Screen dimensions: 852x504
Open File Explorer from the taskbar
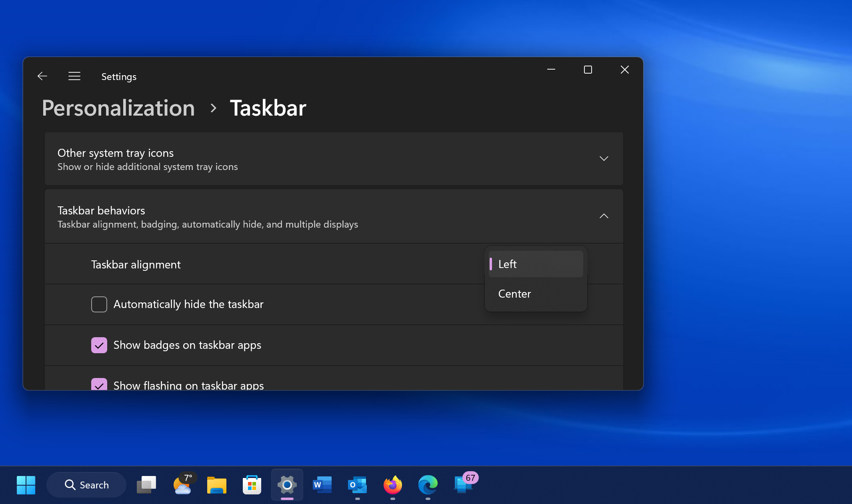tap(216, 485)
